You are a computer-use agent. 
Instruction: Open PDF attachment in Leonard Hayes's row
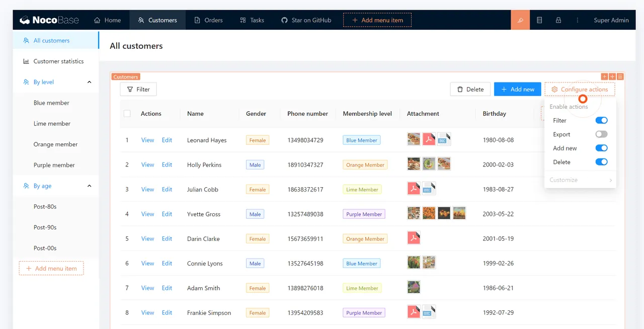click(x=429, y=139)
